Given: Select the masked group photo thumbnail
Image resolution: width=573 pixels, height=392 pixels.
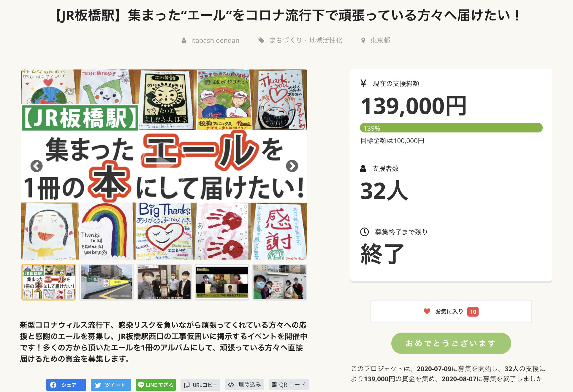Looking at the screenshot, I should tap(279, 282).
